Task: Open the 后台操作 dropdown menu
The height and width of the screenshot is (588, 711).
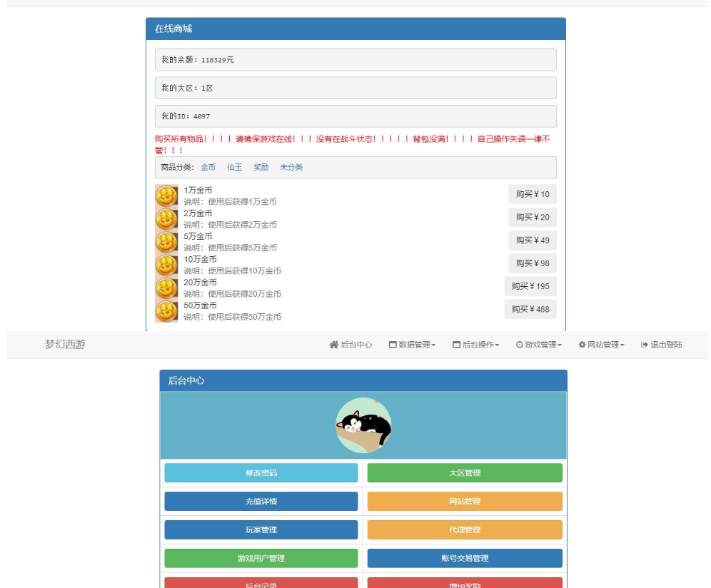Action: tap(475, 345)
